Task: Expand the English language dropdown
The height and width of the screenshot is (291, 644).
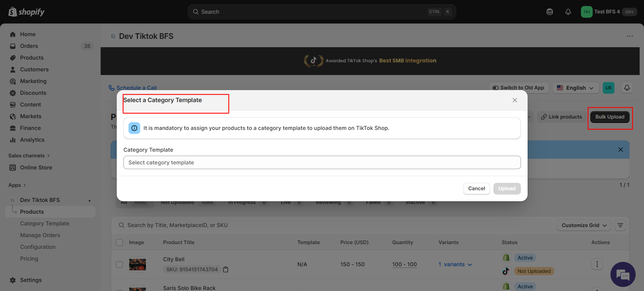Action: coord(575,88)
